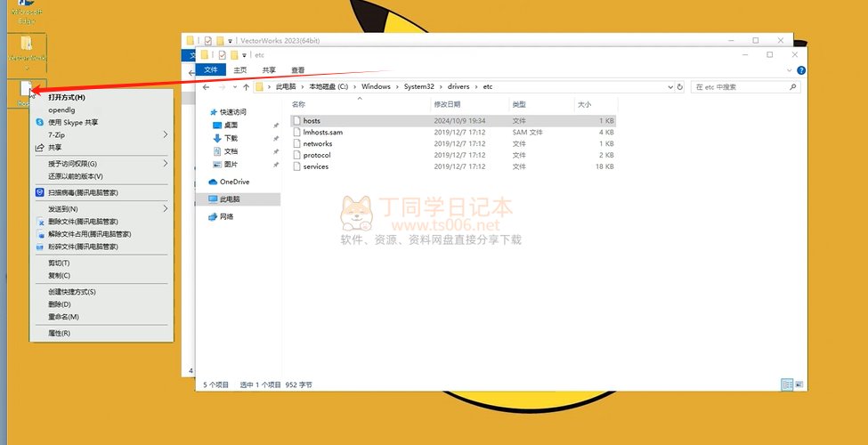Choose 剪切(T) in context menu
Image resolution: width=868 pixels, height=445 pixels.
101,263
